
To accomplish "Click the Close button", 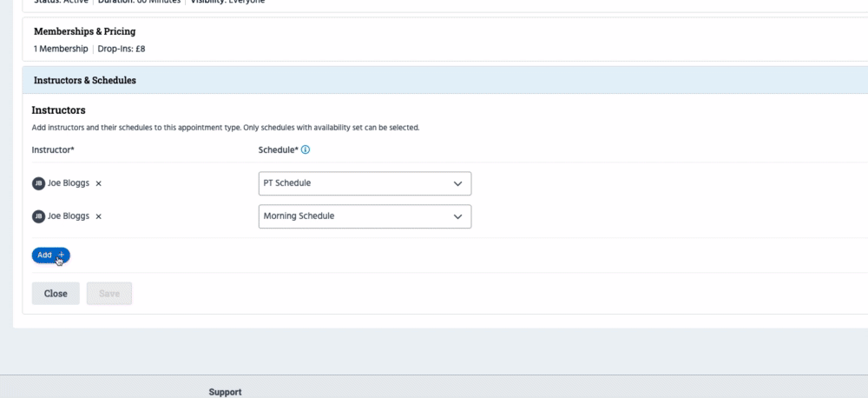I will (x=56, y=294).
